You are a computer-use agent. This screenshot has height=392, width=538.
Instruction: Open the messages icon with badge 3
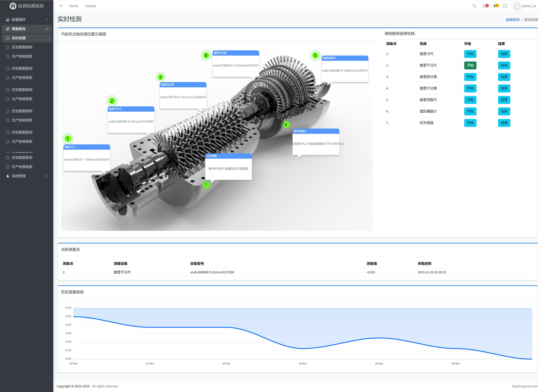[x=485, y=6]
